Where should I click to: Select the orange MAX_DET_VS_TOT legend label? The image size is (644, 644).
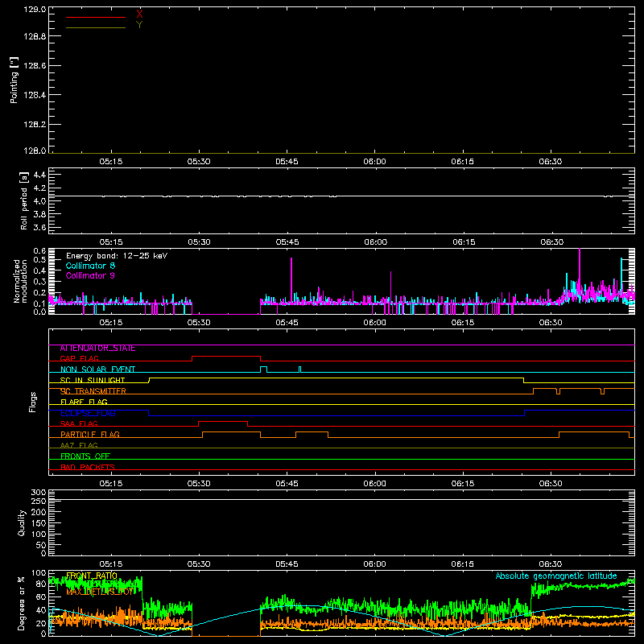(100, 592)
